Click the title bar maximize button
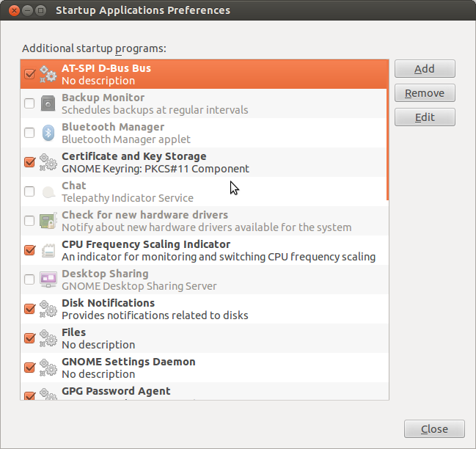This screenshot has height=449, width=476. tap(40, 10)
